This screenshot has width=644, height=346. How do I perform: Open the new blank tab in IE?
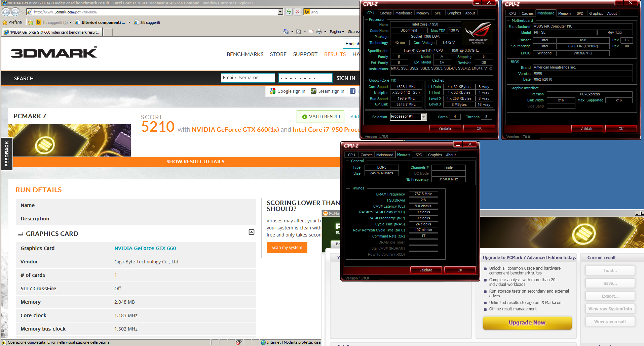pyautogui.click(x=108, y=32)
